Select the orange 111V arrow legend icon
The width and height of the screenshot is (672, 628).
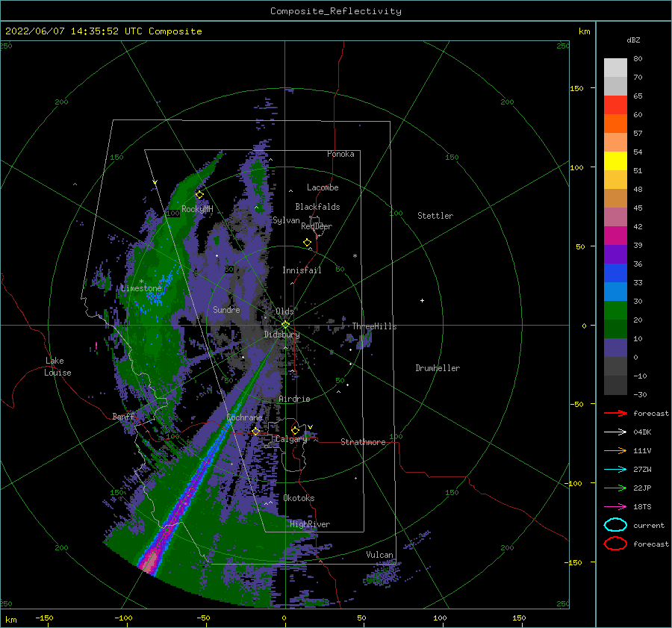pyautogui.click(x=615, y=450)
